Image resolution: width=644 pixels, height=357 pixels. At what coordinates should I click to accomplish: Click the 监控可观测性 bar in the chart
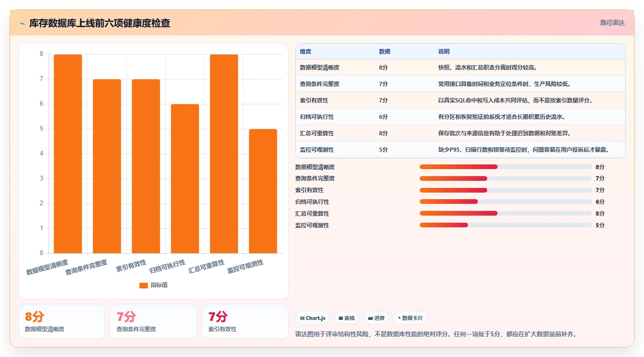click(263, 191)
